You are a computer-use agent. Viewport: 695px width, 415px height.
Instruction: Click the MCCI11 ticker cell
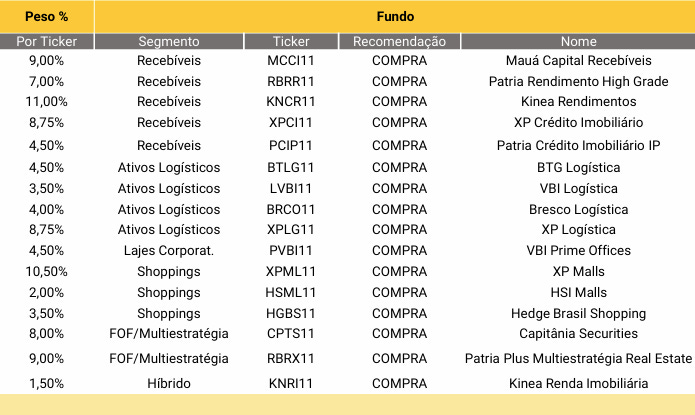pyautogui.click(x=291, y=60)
